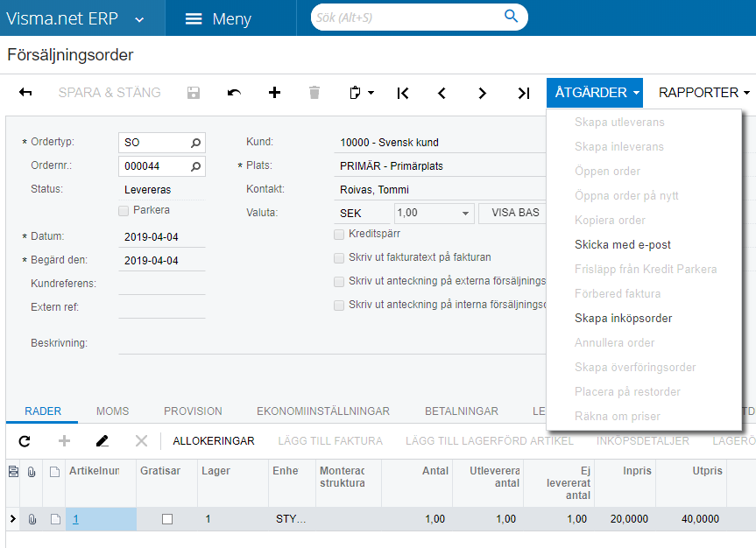Screen dimensions: 756x548
Task: Open the BETALNINGAR tab
Action: coord(462,411)
